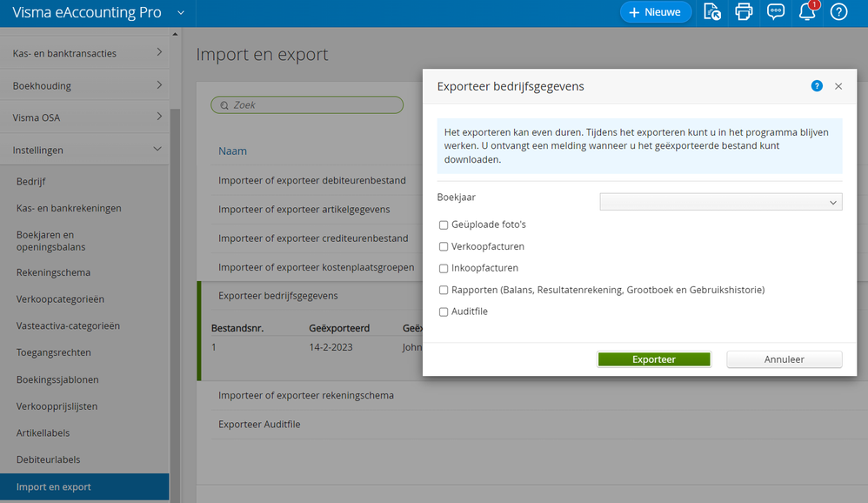Open the chat messages icon
This screenshot has height=503, width=868.
775,12
